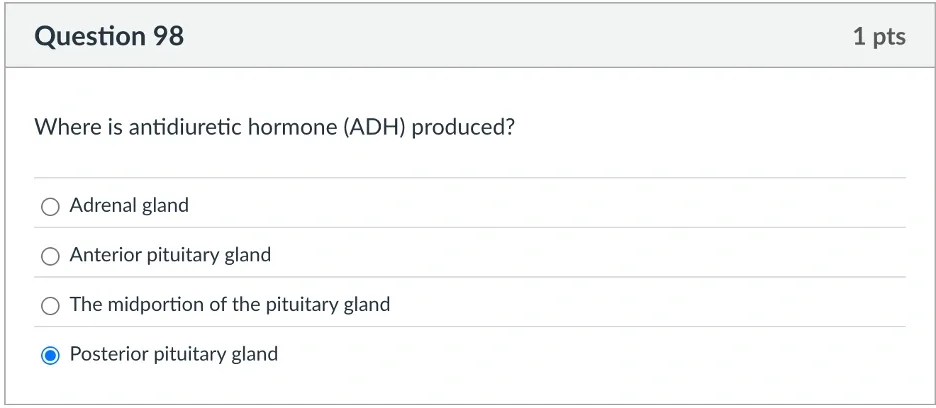Screen dimensions: 936x408
Task: Click the "1 pts" points label
Action: click(879, 37)
